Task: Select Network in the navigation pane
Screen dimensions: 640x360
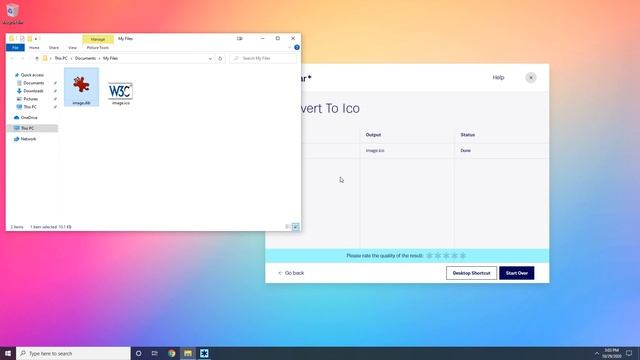Action: [28, 139]
